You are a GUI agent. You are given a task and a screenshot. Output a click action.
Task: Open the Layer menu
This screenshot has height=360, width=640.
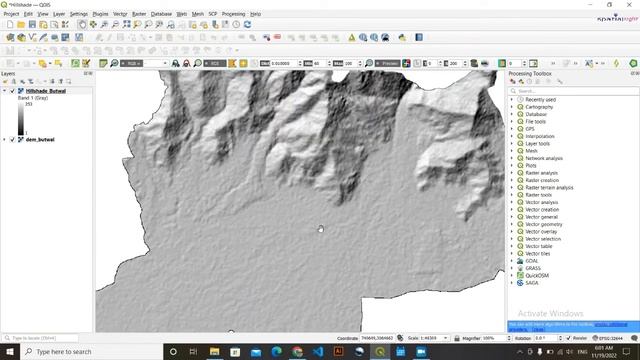[x=59, y=14]
